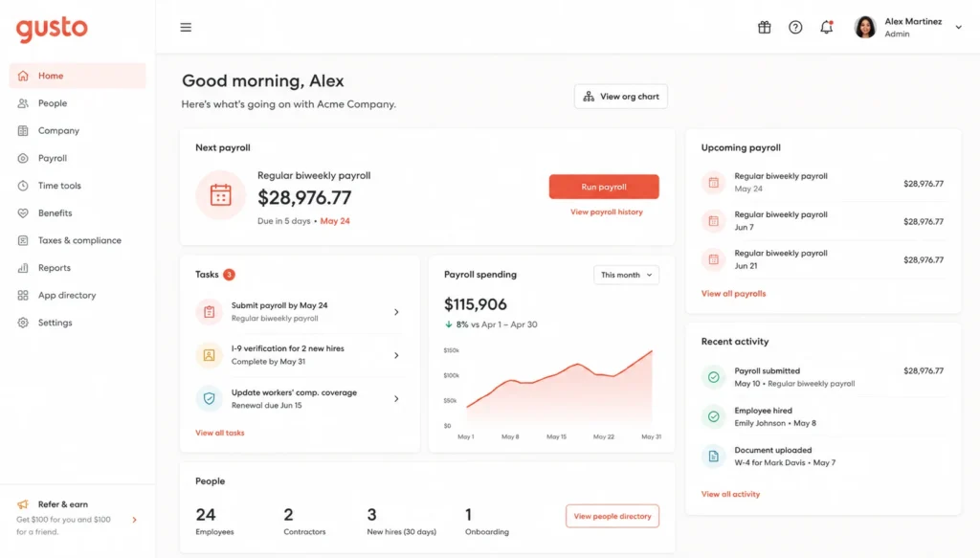The height and width of the screenshot is (558, 980).
Task: Click the Document uploaded file icon
Action: (x=713, y=457)
